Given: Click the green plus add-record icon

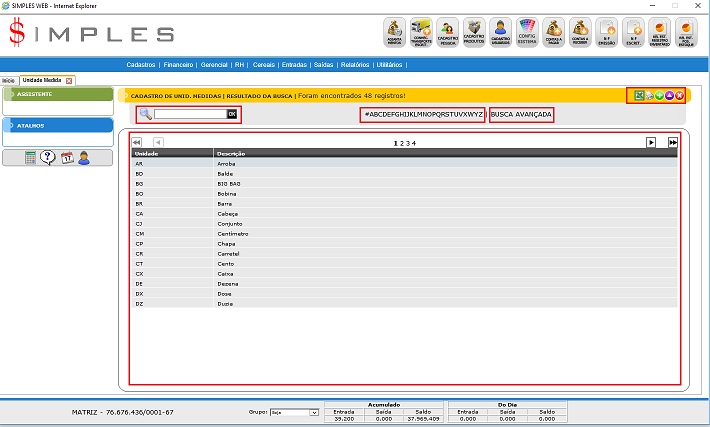Looking at the screenshot, I should point(659,95).
